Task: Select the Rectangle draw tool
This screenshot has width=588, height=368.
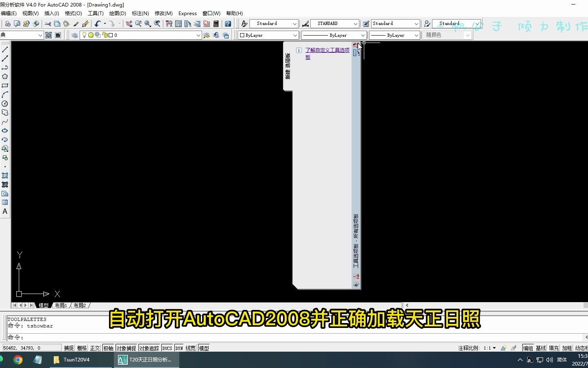Action: 5,85
